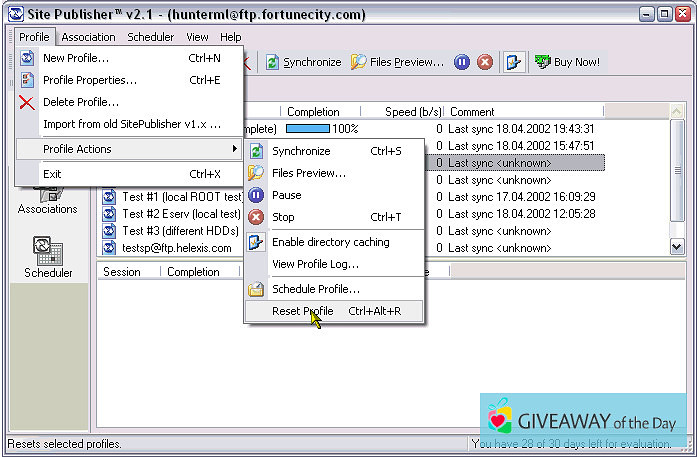Open View Profile Log... menu entry

[315, 264]
